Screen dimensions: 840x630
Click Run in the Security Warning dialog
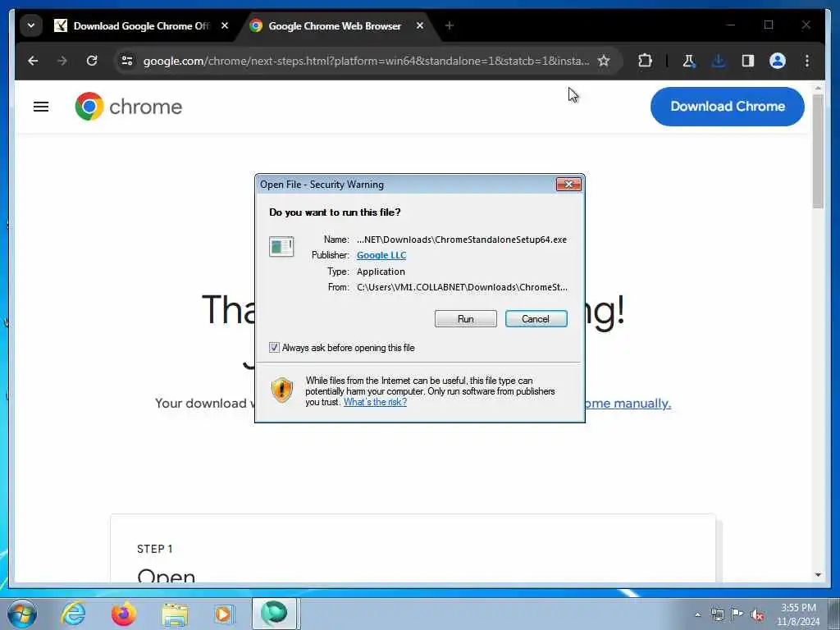(x=466, y=319)
